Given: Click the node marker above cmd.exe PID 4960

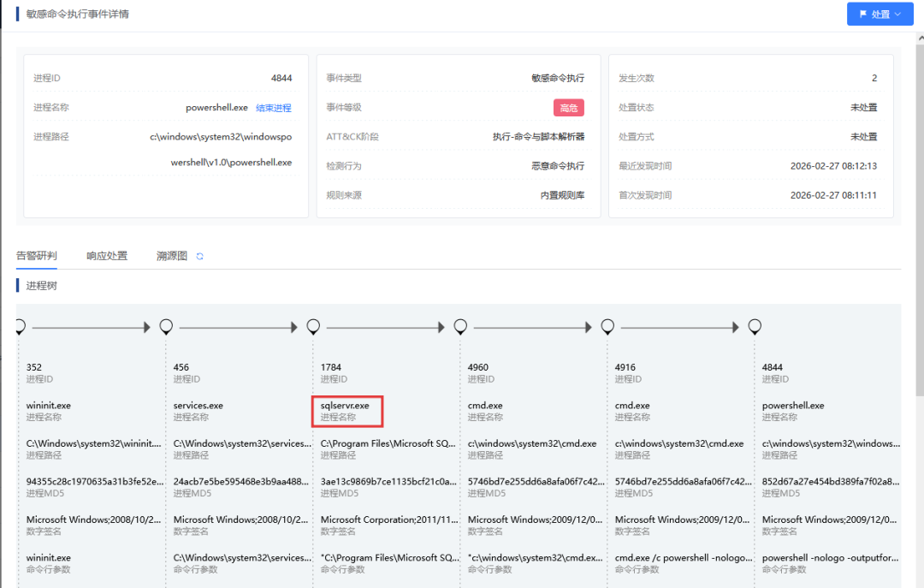Looking at the screenshot, I should (x=460, y=326).
